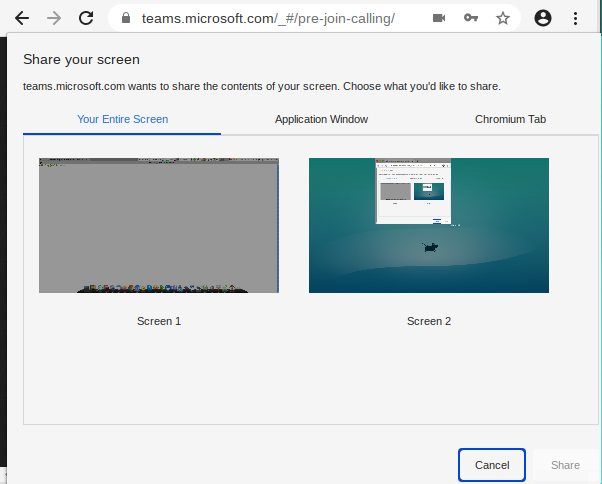Open the Chromium three-dot menu
Screen dimensions: 602x484
tap(575, 18)
